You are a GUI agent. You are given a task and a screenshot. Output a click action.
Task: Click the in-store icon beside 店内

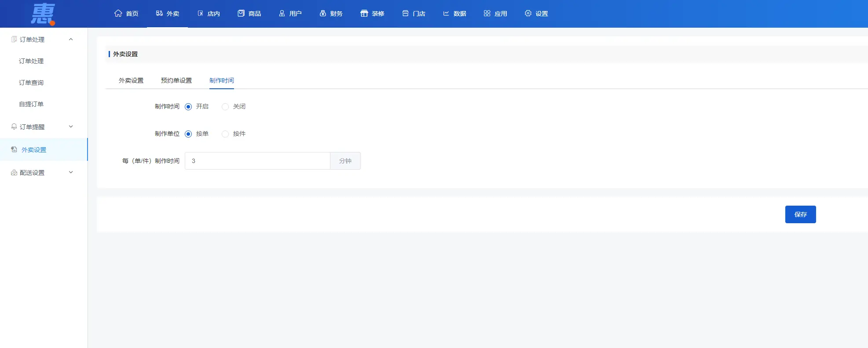coord(200,13)
